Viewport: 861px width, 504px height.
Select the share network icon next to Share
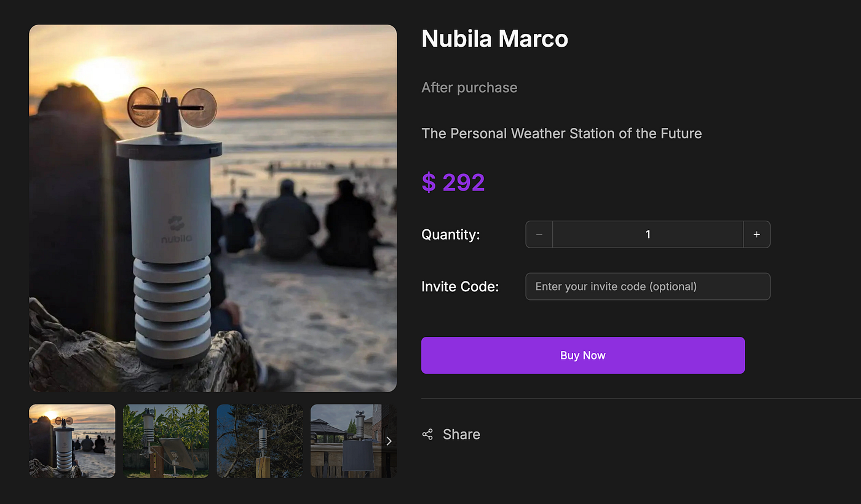427,434
